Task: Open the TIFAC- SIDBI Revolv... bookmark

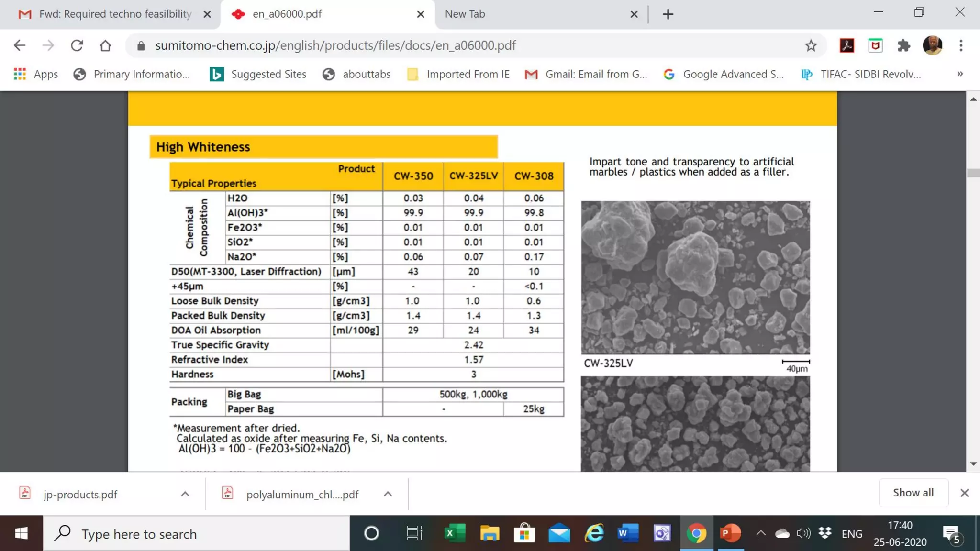Action: (861, 74)
